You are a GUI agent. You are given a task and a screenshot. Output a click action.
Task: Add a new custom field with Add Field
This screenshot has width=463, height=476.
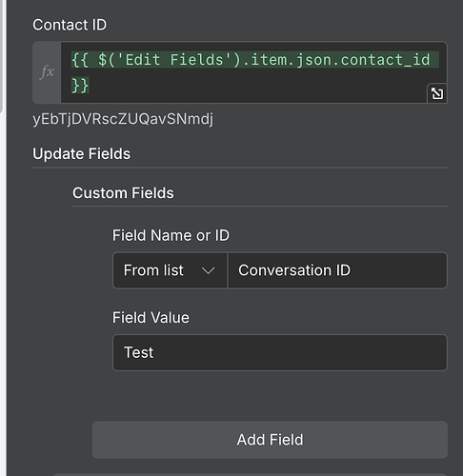pyautogui.click(x=270, y=440)
